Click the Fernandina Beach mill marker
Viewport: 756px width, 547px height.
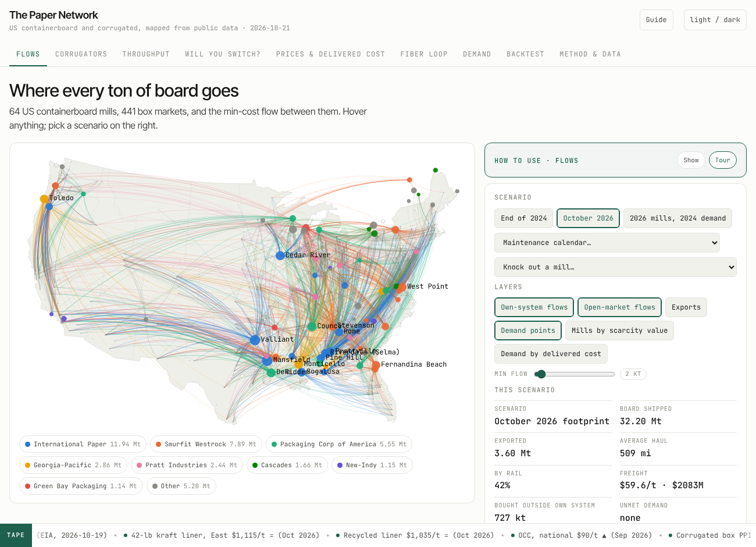(376, 365)
